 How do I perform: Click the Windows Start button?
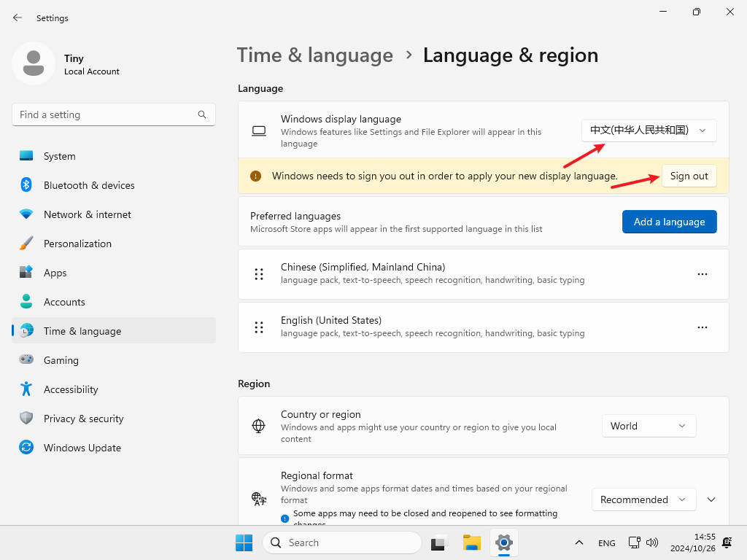coord(244,542)
